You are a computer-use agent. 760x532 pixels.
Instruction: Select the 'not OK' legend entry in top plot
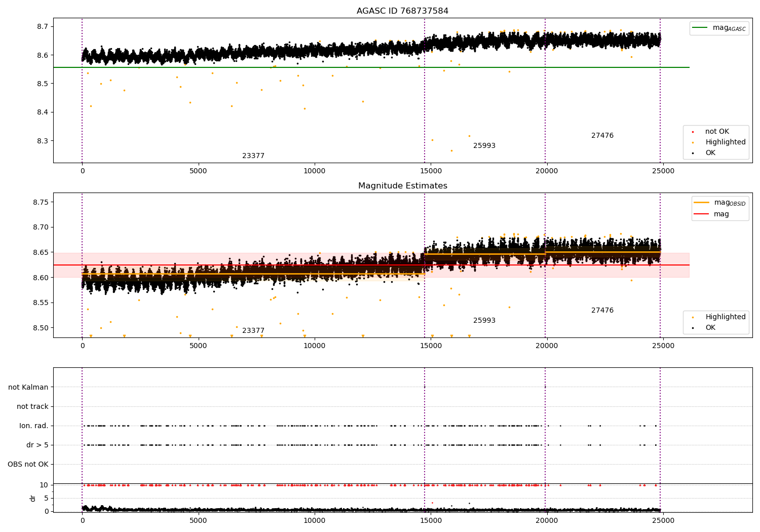click(716, 132)
